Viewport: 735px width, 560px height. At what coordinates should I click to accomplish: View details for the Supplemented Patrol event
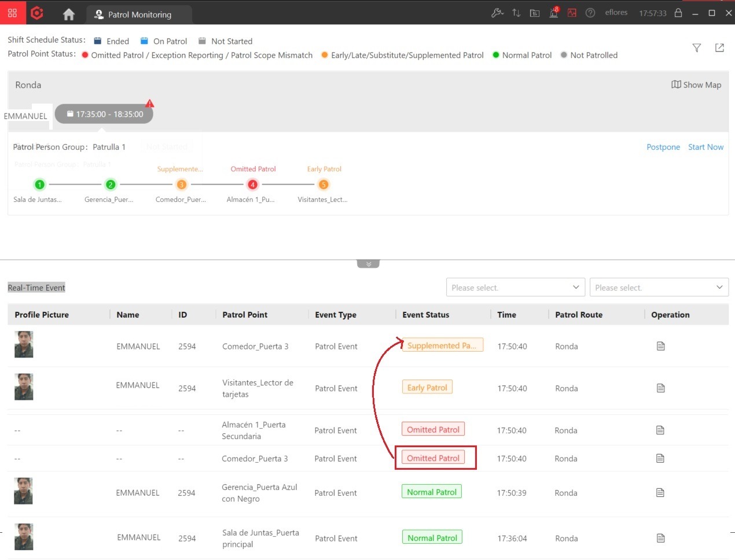tap(660, 346)
